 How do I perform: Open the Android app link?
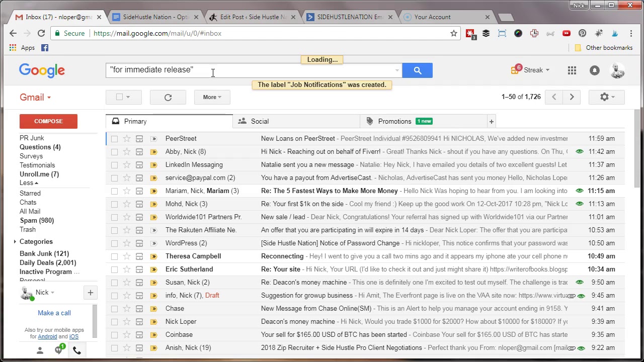tap(47, 336)
